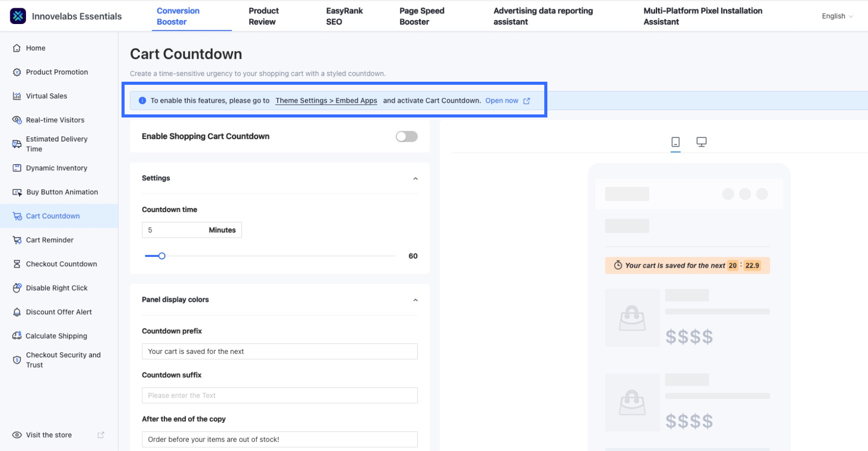Click the Countdown suffix text field
The width and height of the screenshot is (868, 451).
pos(279,395)
